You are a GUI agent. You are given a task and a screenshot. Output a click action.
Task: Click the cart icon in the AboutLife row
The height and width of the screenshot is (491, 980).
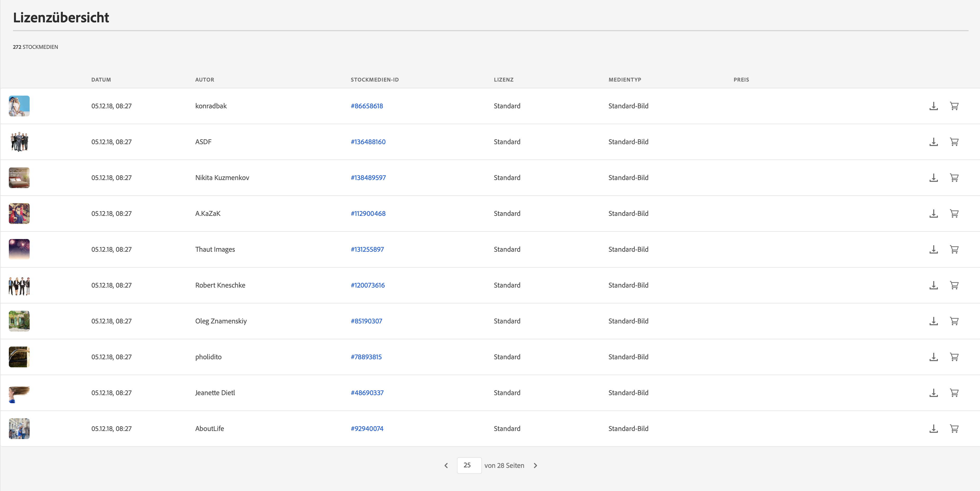pyautogui.click(x=954, y=429)
